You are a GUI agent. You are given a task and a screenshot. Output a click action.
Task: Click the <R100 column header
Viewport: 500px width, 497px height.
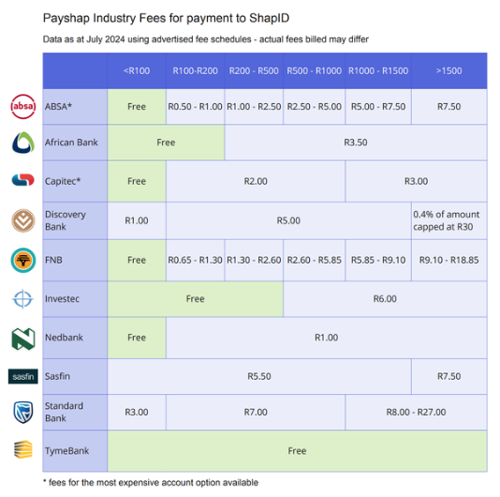click(x=137, y=71)
